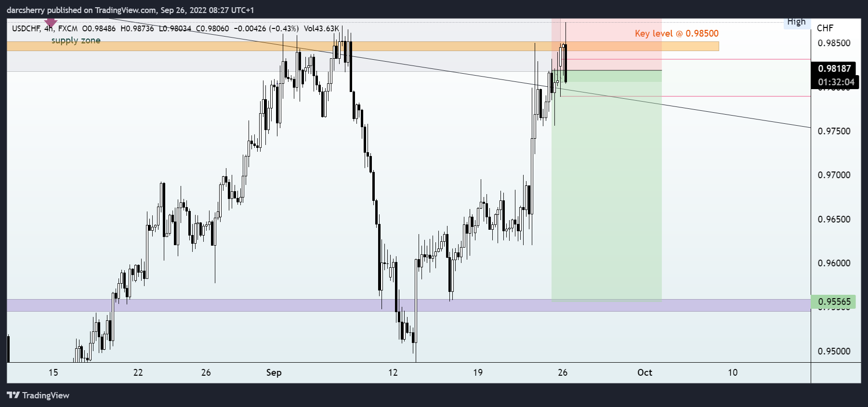Click the purple flag marker above the symbol
This screenshot has width=868, height=407.
(51, 22)
